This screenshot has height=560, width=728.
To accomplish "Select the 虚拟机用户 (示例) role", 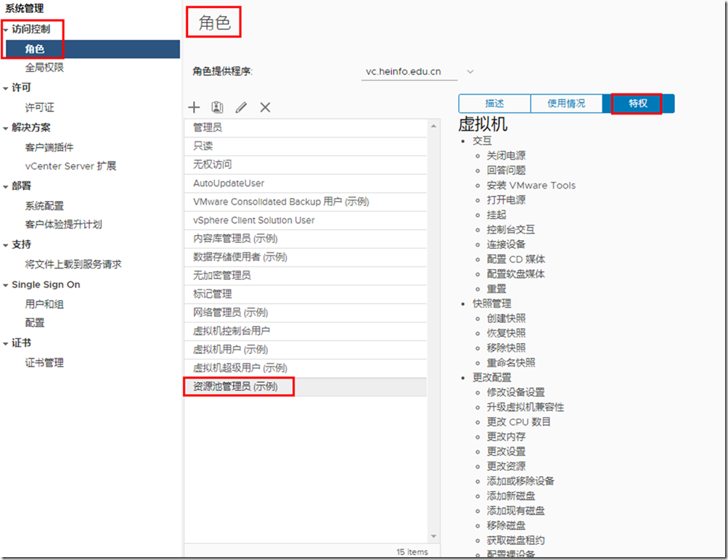I will point(306,350).
